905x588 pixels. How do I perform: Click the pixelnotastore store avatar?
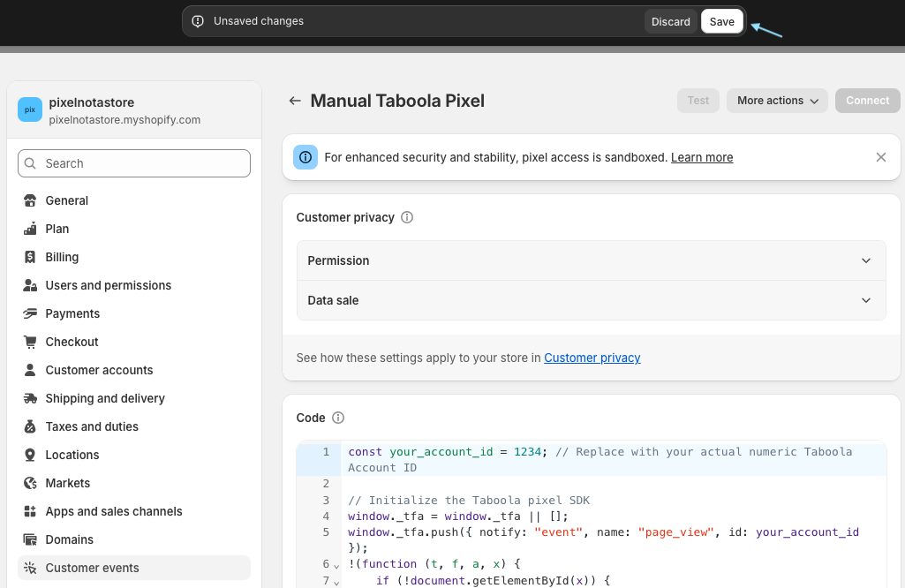coord(30,109)
